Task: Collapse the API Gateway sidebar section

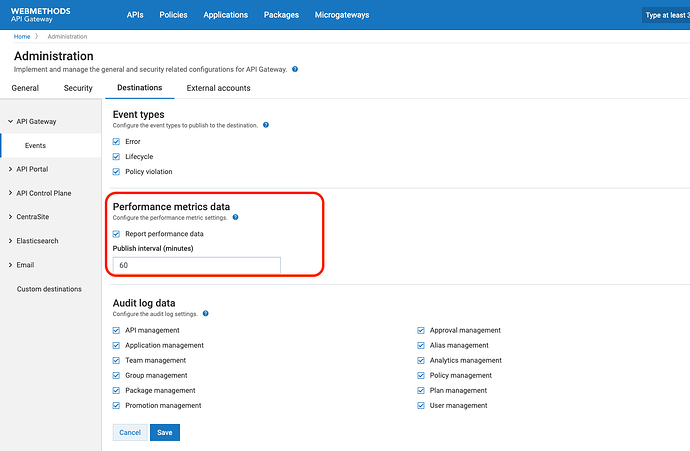Action: tap(9, 122)
